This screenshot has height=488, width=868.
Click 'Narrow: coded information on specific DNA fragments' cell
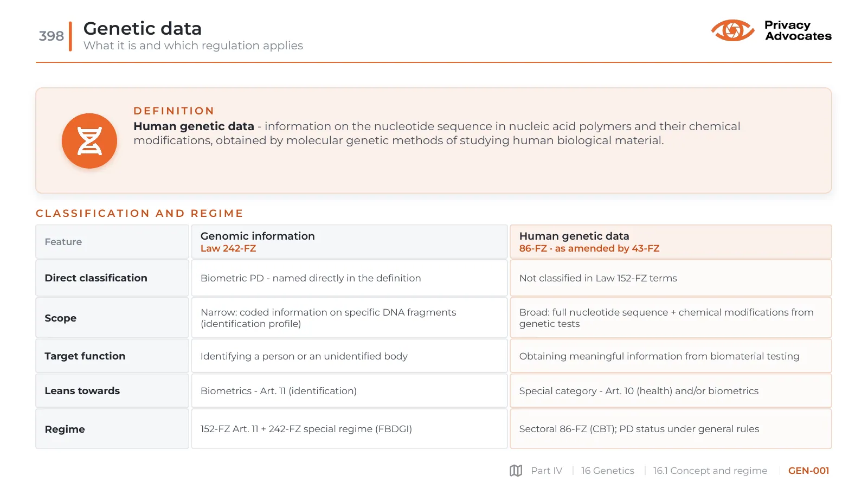(x=349, y=318)
